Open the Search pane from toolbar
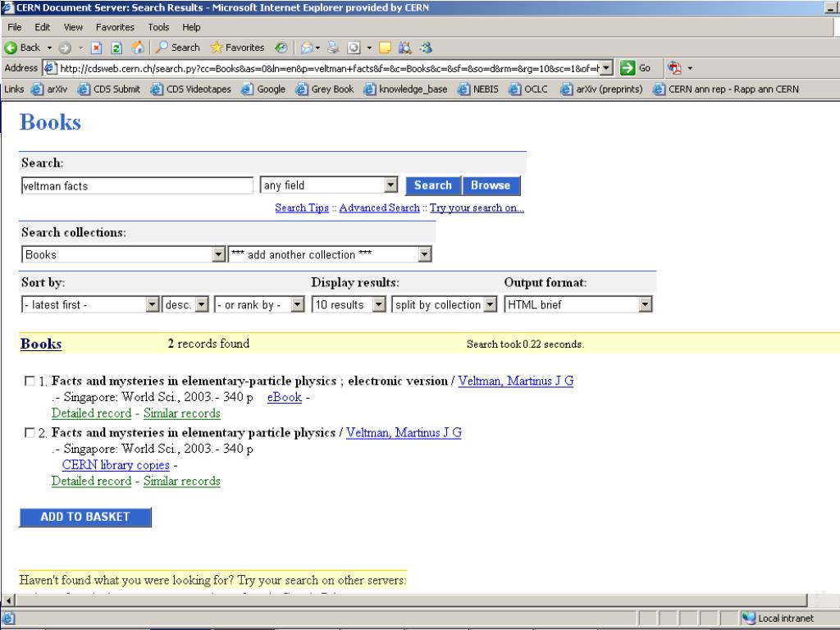840x630 pixels. (x=177, y=48)
